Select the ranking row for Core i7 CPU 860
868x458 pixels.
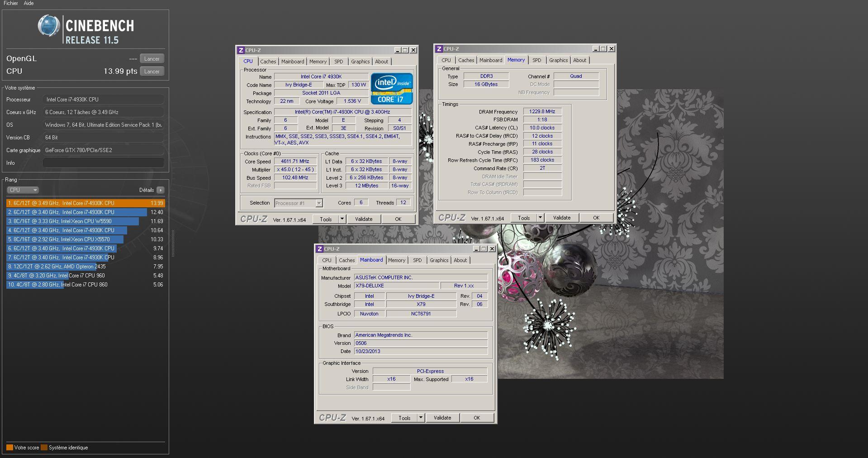[85, 285]
